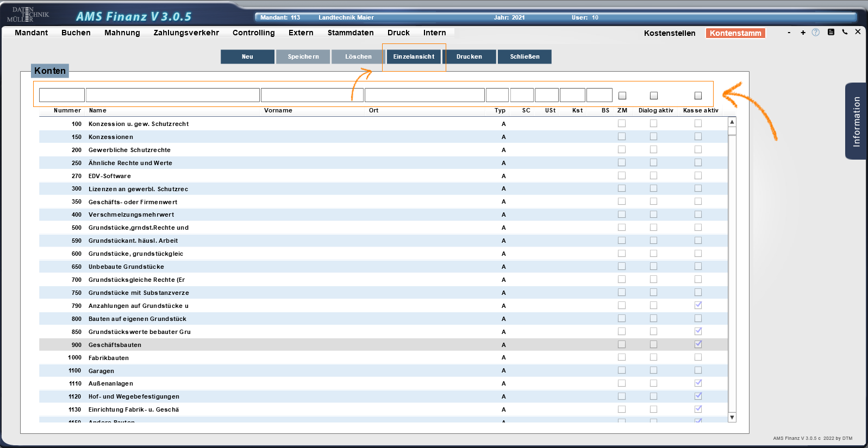Click the scrollbar up arrow
The width and height of the screenshot is (868, 448).
pos(732,122)
